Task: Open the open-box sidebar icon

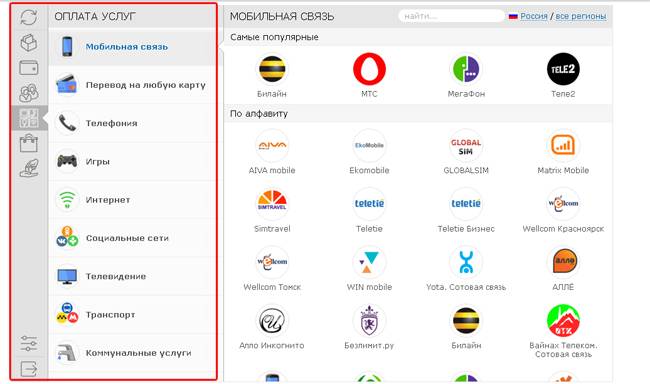Action: [29, 42]
